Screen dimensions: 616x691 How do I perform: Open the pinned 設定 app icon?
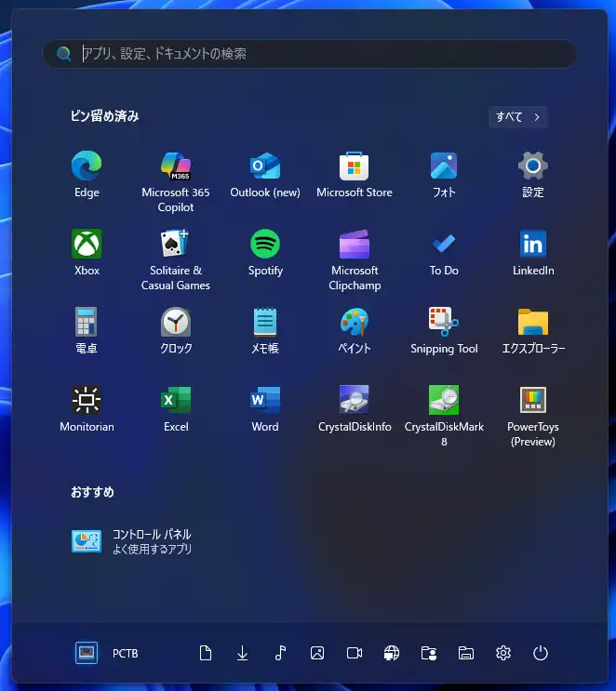(533, 175)
